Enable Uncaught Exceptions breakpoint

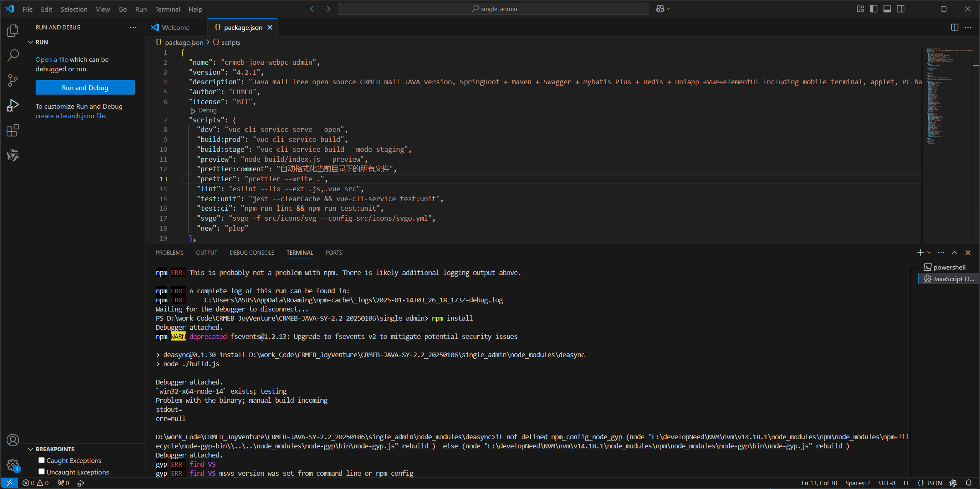click(41, 472)
